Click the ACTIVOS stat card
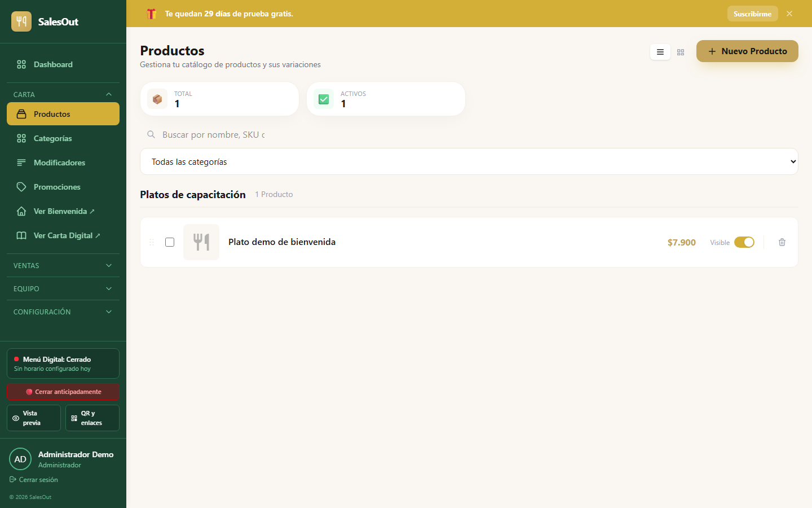The height and width of the screenshot is (508, 812). point(386,99)
